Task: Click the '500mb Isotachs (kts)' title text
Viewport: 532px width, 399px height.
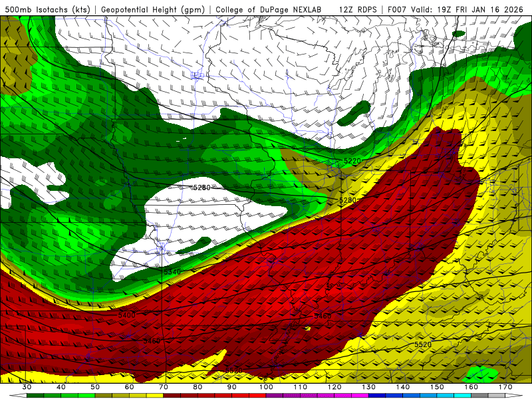Action: pos(48,9)
